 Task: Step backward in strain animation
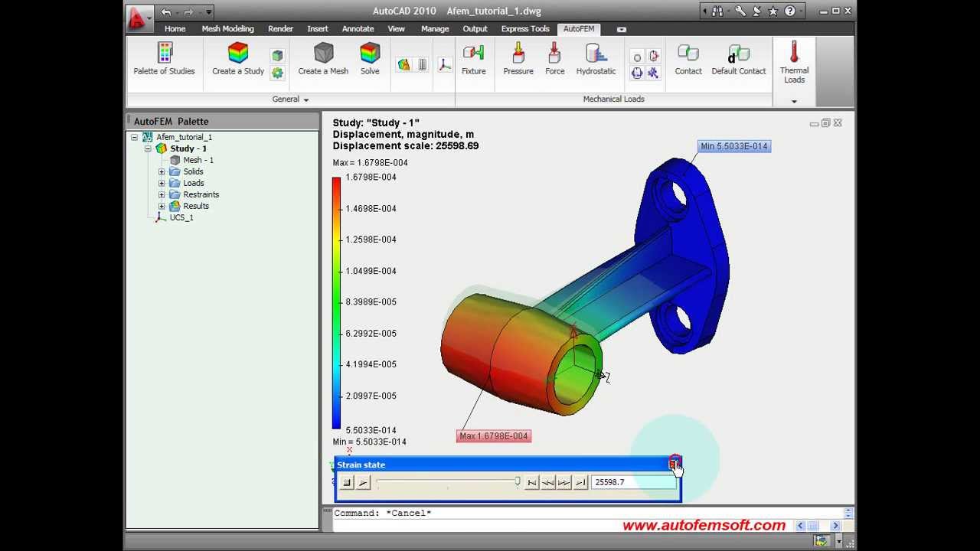tap(548, 482)
